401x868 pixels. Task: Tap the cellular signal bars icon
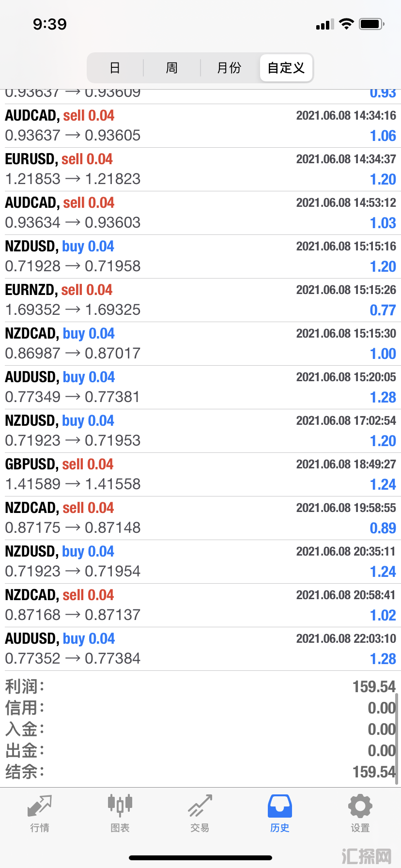click(x=325, y=24)
